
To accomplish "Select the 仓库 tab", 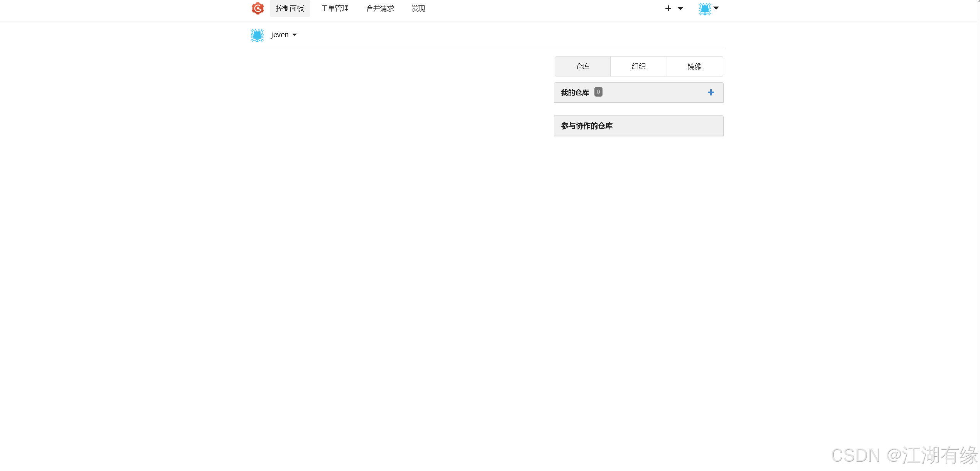I will [582, 66].
